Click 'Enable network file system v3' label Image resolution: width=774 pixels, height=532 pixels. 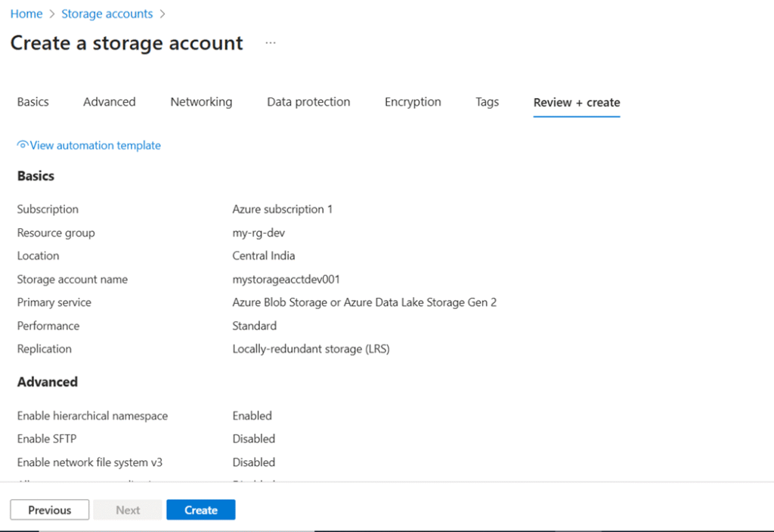pos(90,462)
